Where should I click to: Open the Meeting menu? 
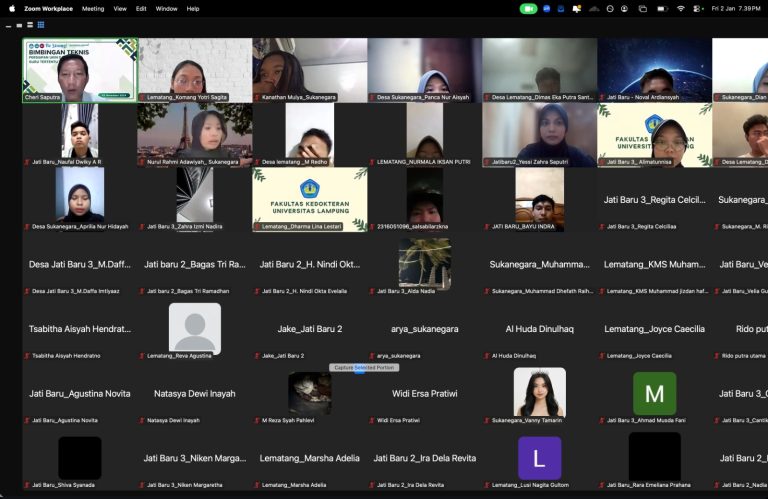pyautogui.click(x=93, y=8)
